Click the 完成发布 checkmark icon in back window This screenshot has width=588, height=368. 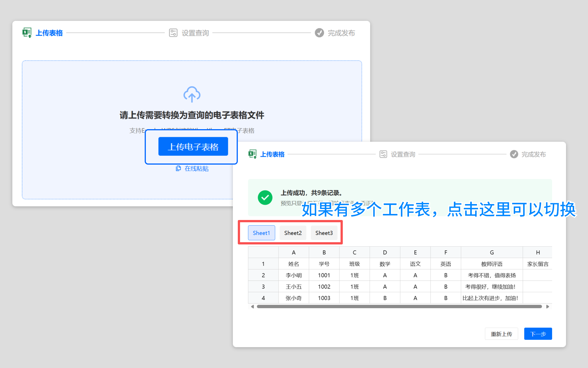(x=319, y=33)
